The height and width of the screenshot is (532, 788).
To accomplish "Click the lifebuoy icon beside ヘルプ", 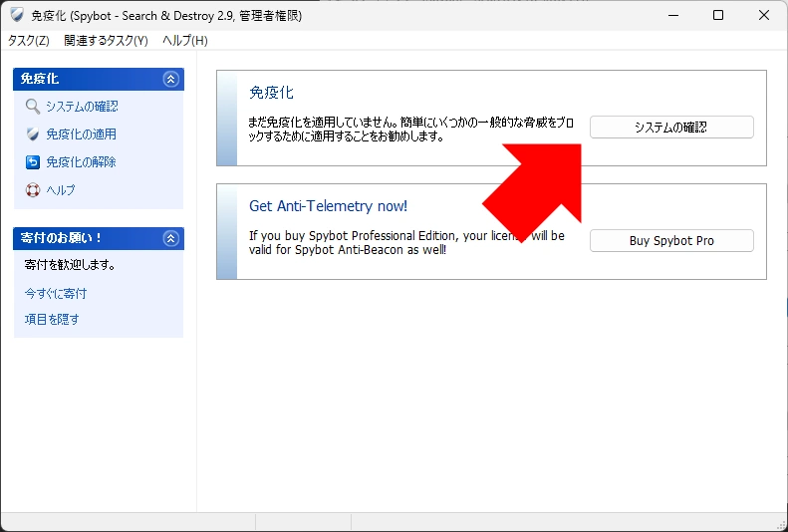I will 33,190.
